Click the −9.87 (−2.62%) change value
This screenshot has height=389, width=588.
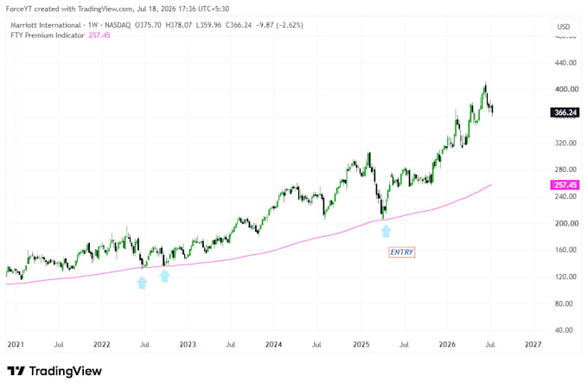(279, 25)
